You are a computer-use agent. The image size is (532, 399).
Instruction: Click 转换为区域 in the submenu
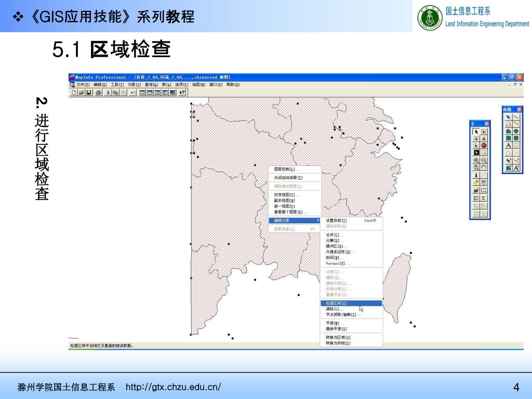coord(352,337)
